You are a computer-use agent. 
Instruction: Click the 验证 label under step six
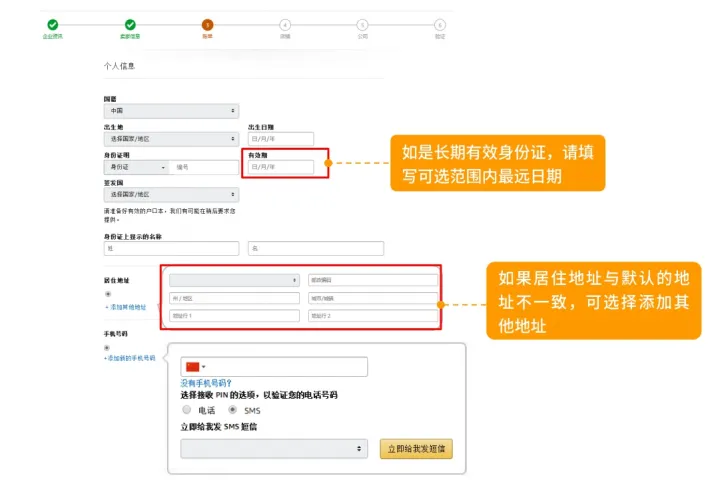point(440,36)
